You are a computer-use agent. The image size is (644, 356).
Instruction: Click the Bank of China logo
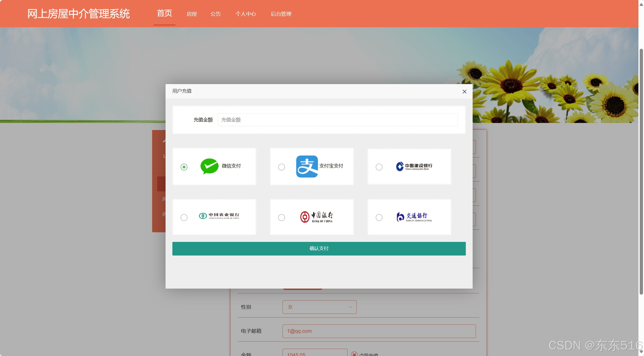[316, 217]
